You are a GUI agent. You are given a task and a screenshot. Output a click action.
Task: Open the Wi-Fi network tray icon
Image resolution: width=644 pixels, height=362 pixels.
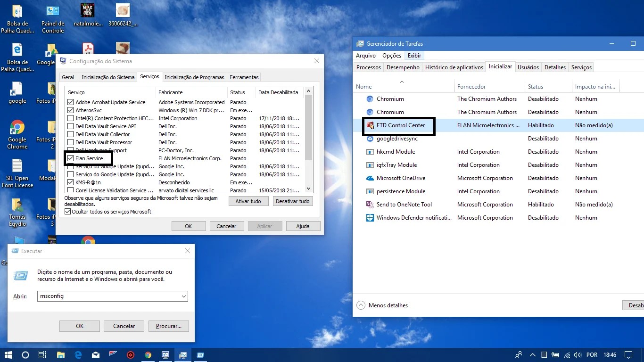567,355
